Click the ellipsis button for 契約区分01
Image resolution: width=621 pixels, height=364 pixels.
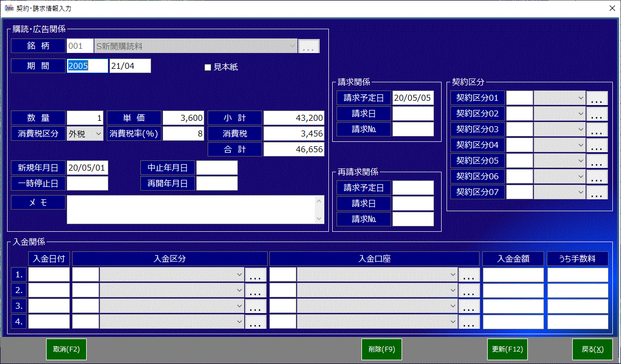pos(597,99)
